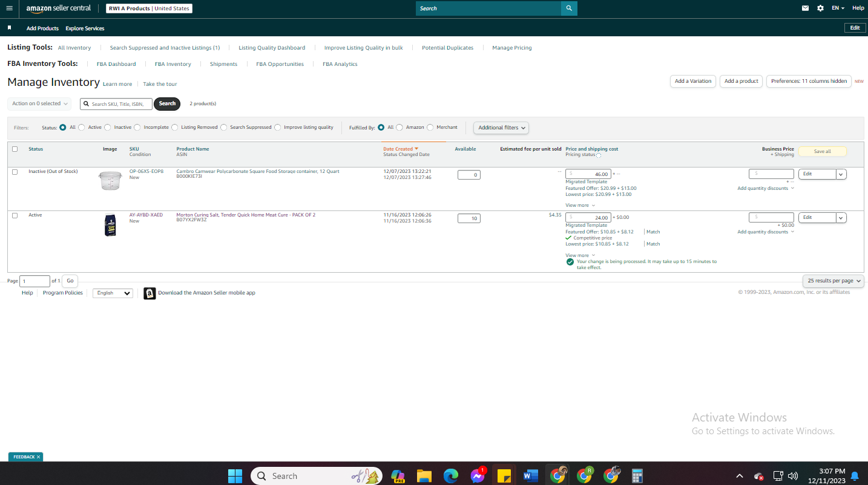Click the Windows notification bell

click(x=855, y=476)
